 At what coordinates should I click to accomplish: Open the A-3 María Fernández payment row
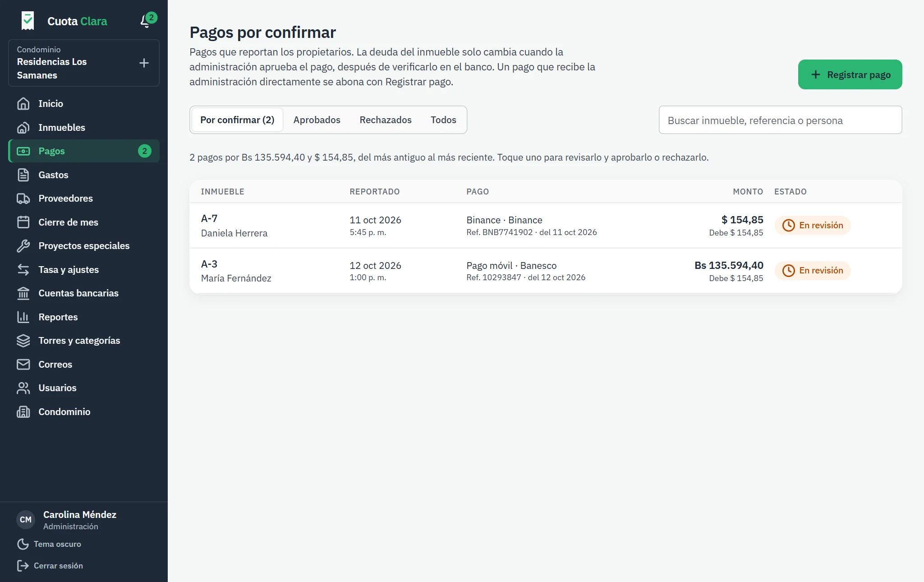546,271
